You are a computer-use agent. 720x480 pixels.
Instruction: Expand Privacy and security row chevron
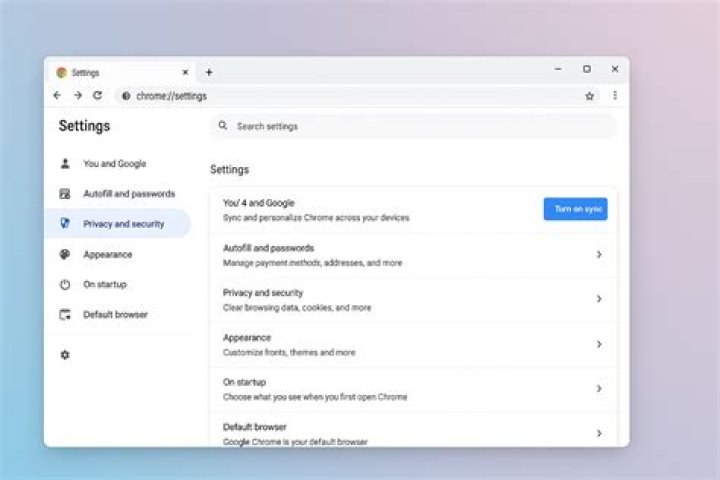click(599, 299)
